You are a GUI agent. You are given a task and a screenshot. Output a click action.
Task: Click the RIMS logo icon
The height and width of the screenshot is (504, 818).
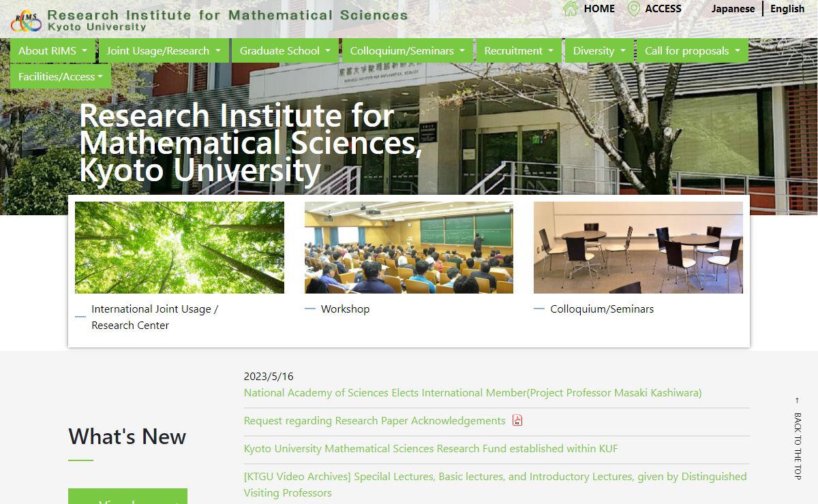26,21
